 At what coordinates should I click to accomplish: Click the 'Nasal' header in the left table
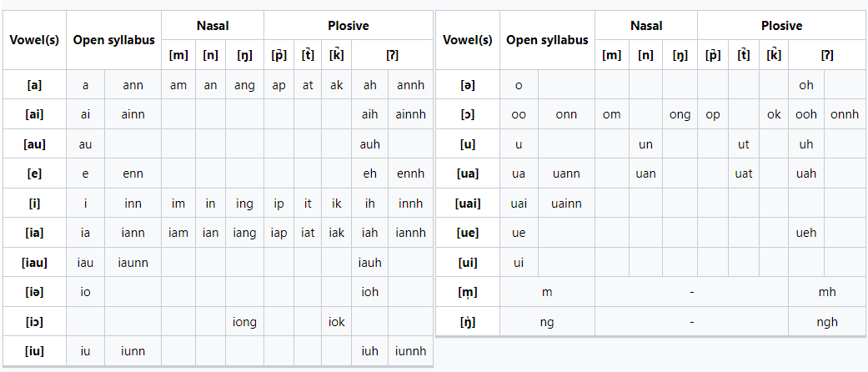(x=213, y=26)
